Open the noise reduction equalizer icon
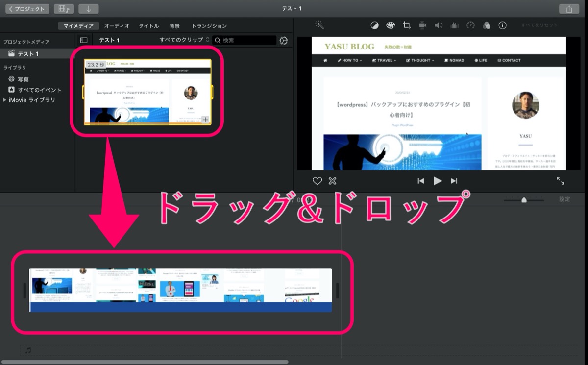Viewport: 588px width, 365px height. [x=455, y=25]
